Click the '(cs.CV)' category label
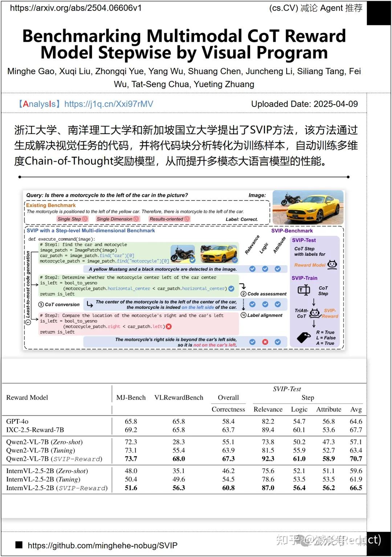The width and height of the screenshot is (392, 557). (283, 8)
